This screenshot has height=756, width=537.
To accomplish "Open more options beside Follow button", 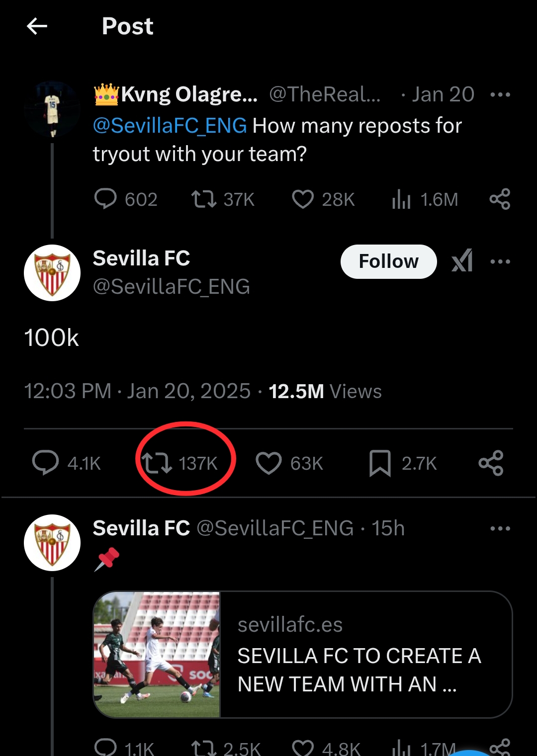I will click(x=500, y=261).
